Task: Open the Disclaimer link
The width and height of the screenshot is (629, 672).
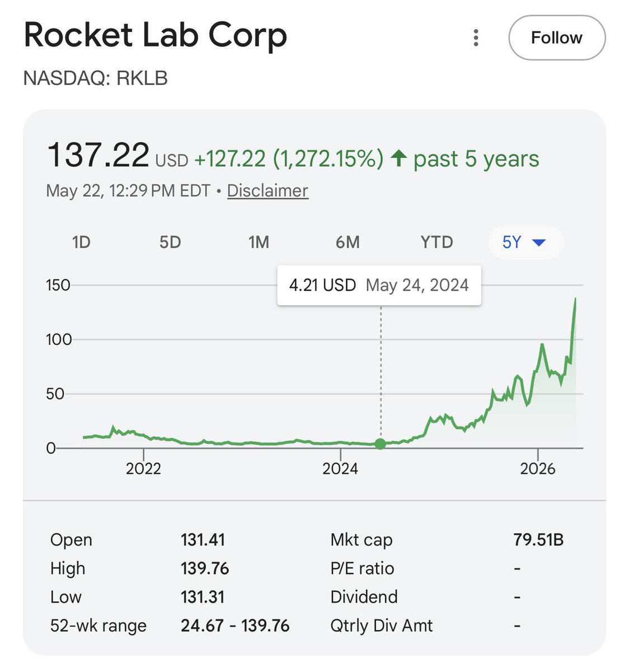Action: click(x=267, y=190)
